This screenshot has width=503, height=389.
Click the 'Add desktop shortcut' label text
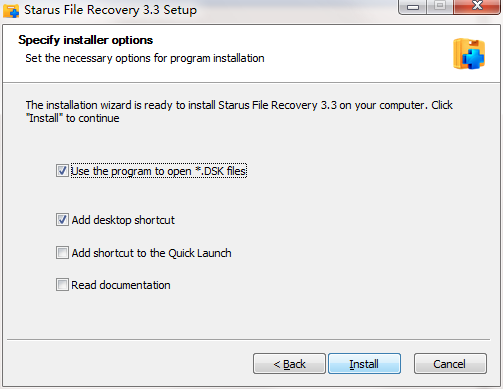click(x=123, y=220)
